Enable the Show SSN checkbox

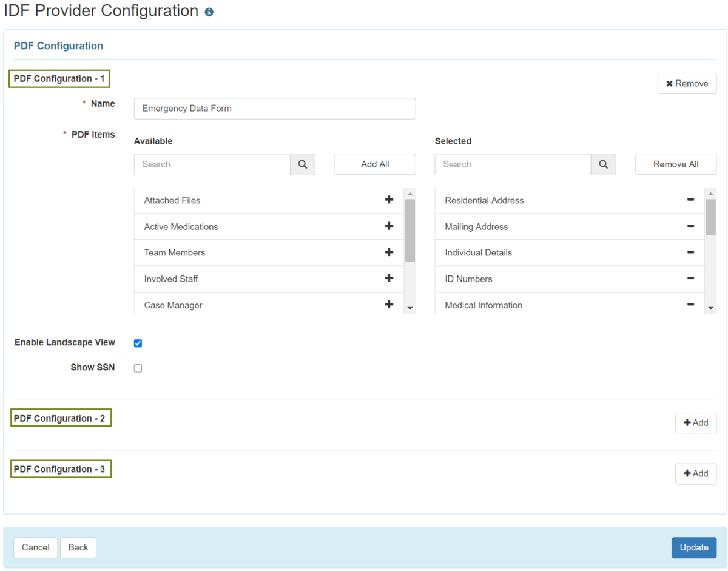pyautogui.click(x=138, y=368)
